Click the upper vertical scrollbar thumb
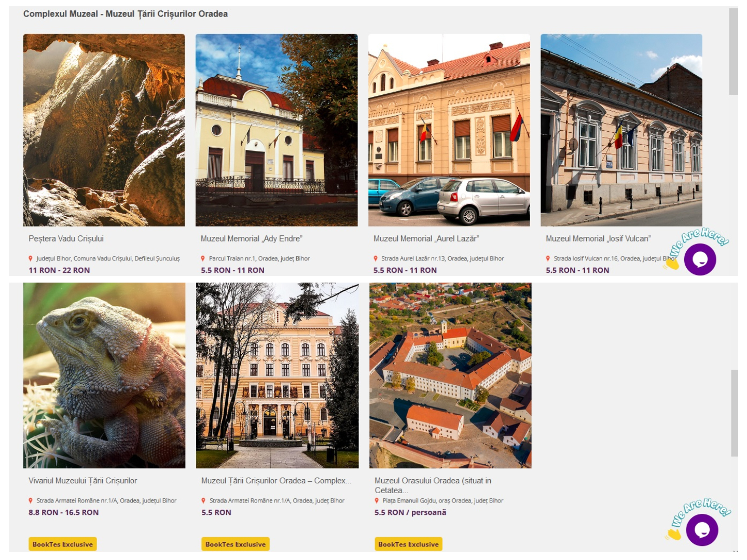The height and width of the screenshot is (560, 747). point(733,52)
